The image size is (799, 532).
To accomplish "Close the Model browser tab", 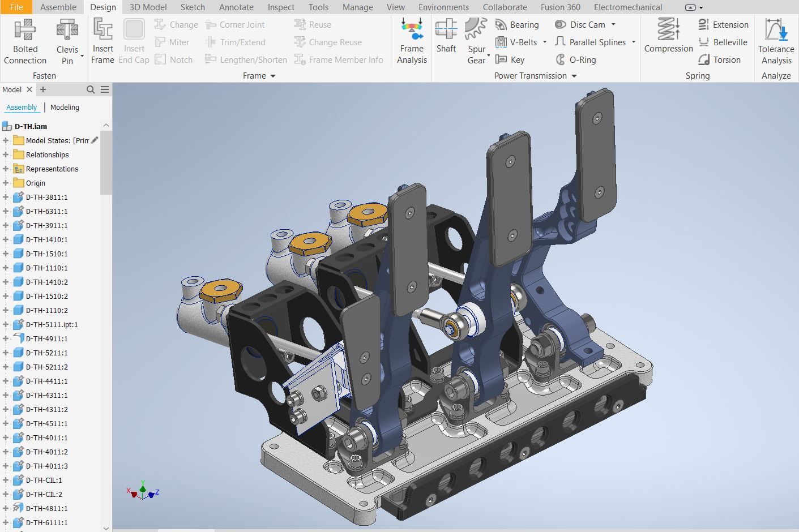I will (29, 89).
